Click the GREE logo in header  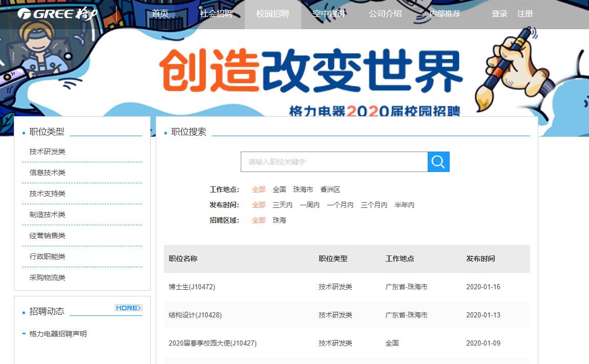[57, 14]
